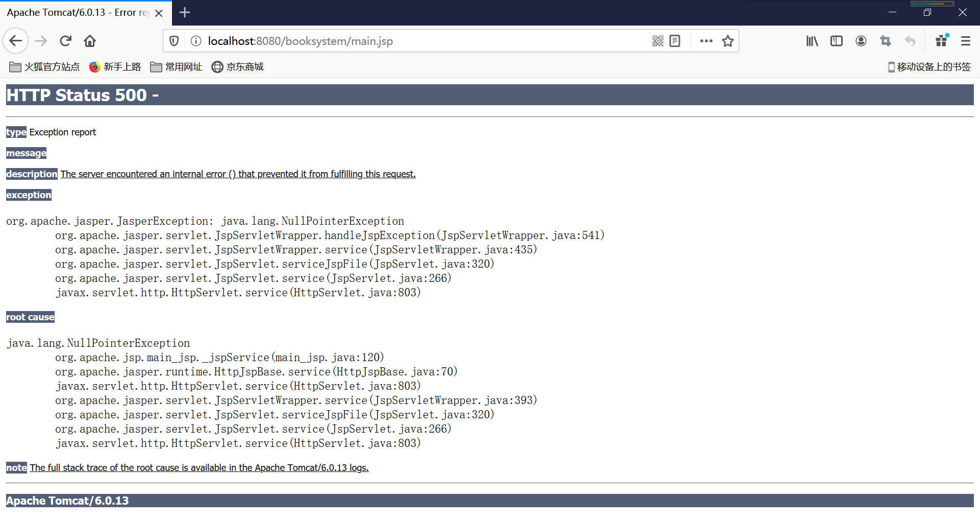Viewport: 980px width, 521px height.
Task: Click the Back navigation arrow
Action: tap(15, 41)
